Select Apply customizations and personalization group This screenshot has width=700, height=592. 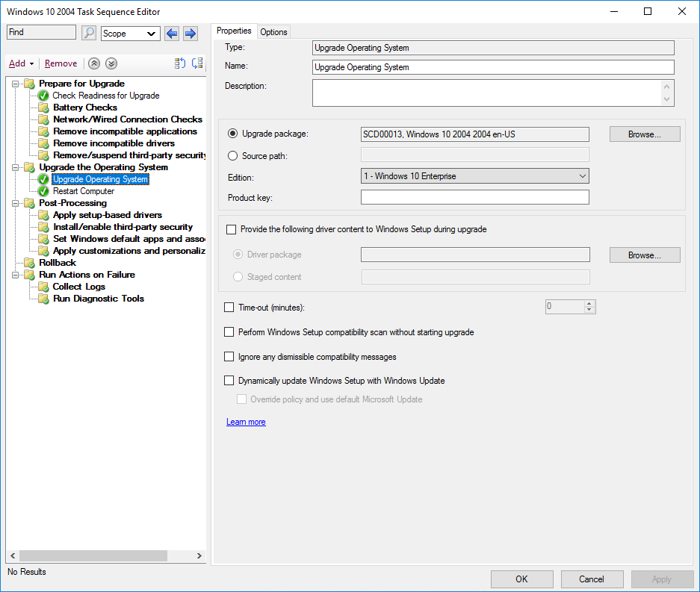tap(129, 251)
